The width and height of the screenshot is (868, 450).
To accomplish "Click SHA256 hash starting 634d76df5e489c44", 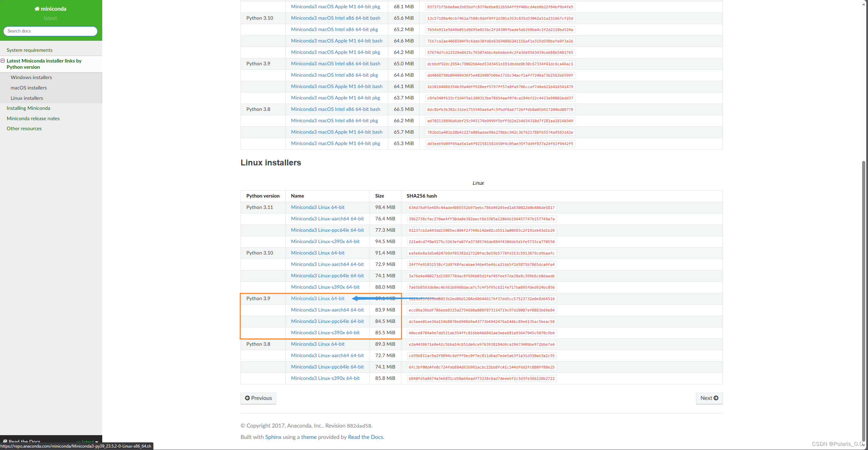I will (481, 208).
